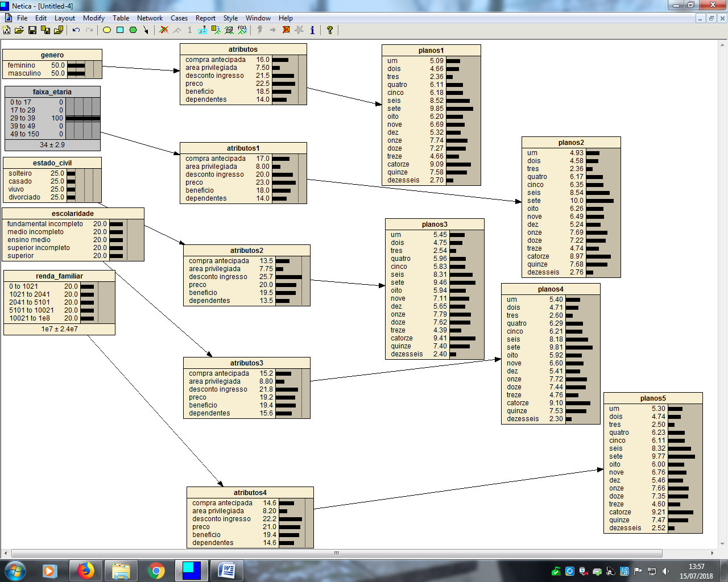Click the Open file folder icon

(x=19, y=30)
